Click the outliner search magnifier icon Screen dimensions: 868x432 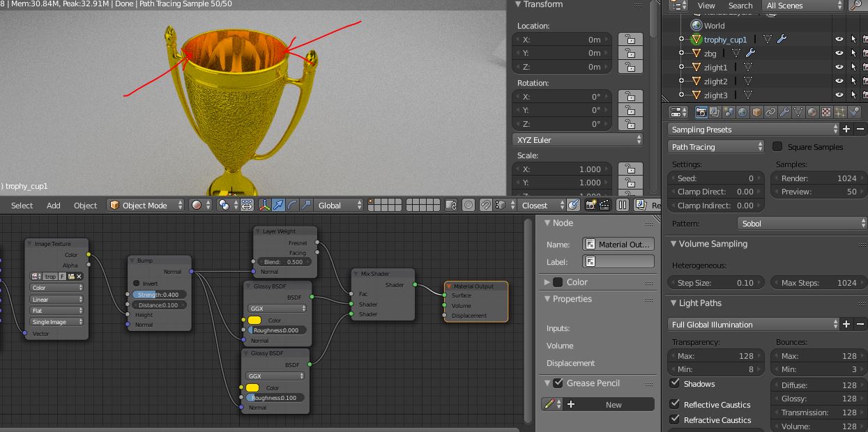pos(857,6)
